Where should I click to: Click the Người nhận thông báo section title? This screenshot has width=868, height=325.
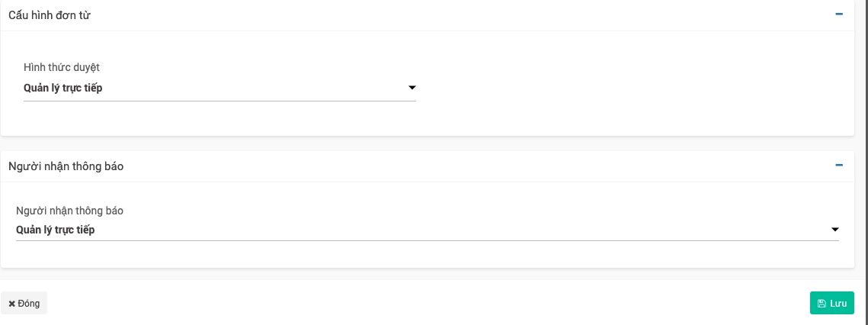66,166
